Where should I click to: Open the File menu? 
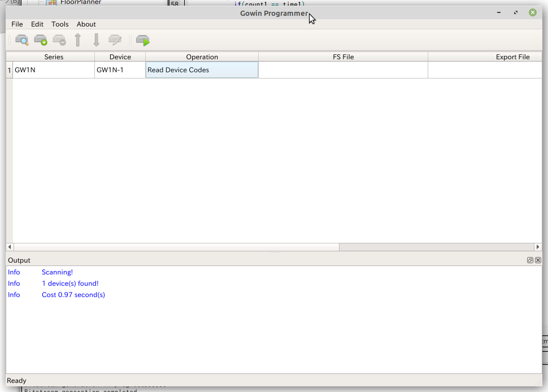tap(17, 24)
